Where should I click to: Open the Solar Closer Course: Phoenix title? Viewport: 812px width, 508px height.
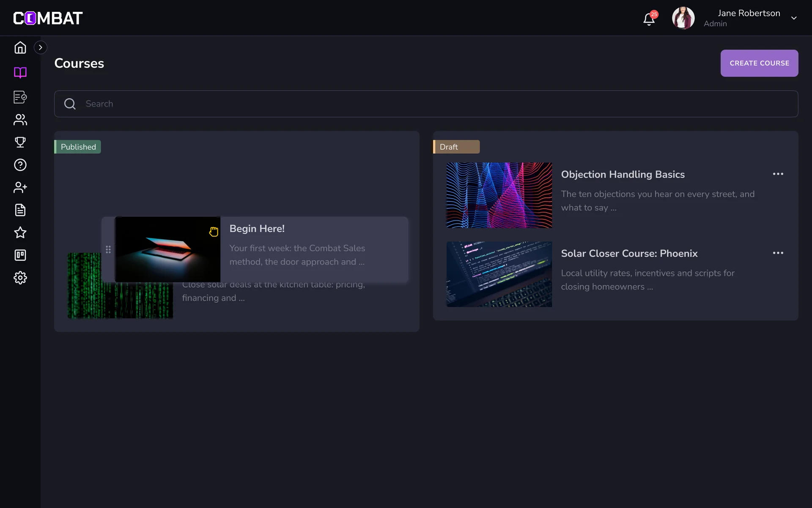(629, 253)
